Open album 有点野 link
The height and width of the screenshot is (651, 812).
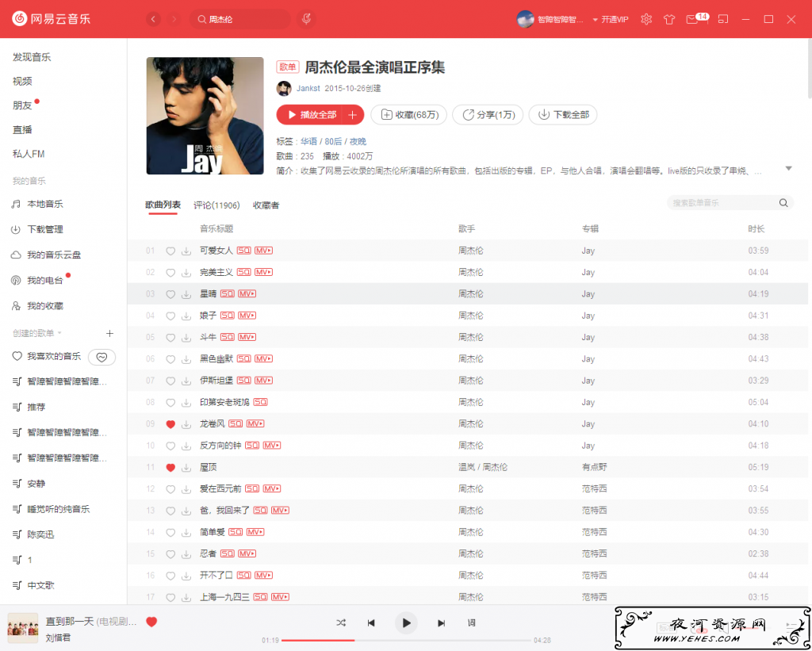tap(594, 468)
